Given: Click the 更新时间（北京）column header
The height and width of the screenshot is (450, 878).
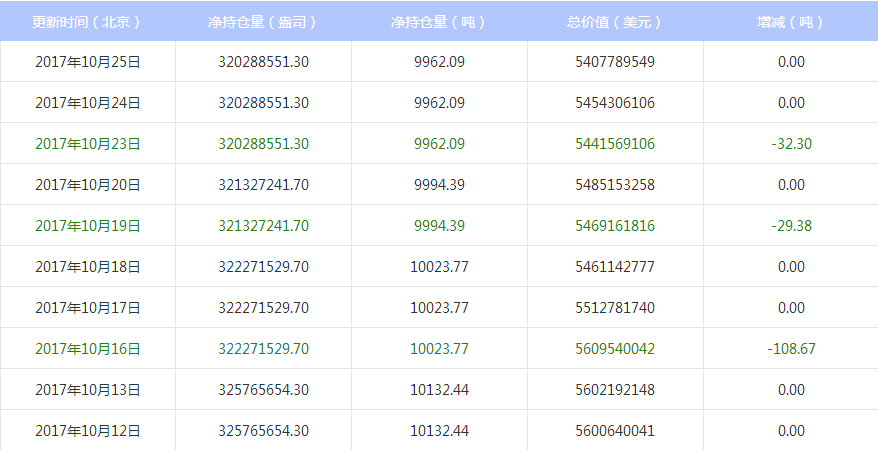Looking at the screenshot, I should coord(88,22).
